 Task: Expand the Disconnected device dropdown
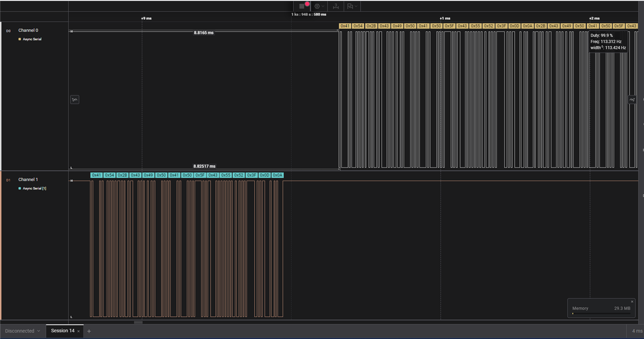[x=23, y=331]
